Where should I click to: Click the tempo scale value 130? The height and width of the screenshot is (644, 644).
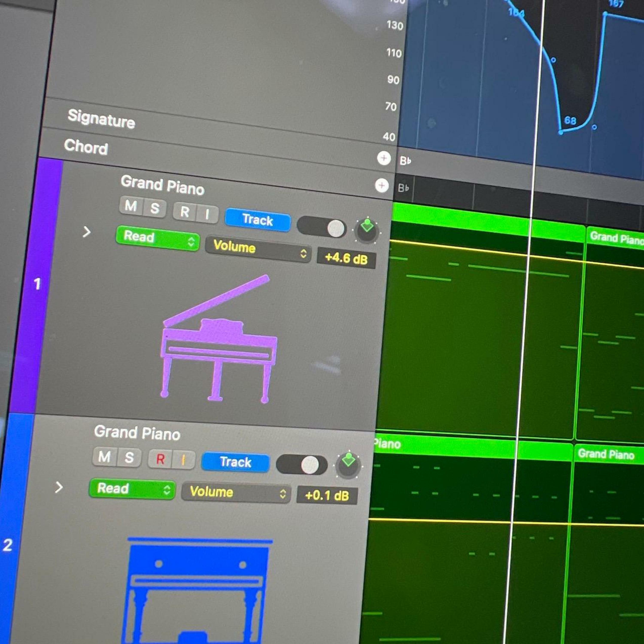click(395, 26)
